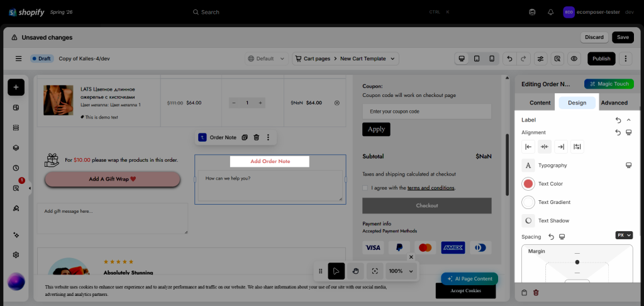This screenshot has width=644, height=306.
Task: Switch to the Design tab
Action: [x=577, y=103]
